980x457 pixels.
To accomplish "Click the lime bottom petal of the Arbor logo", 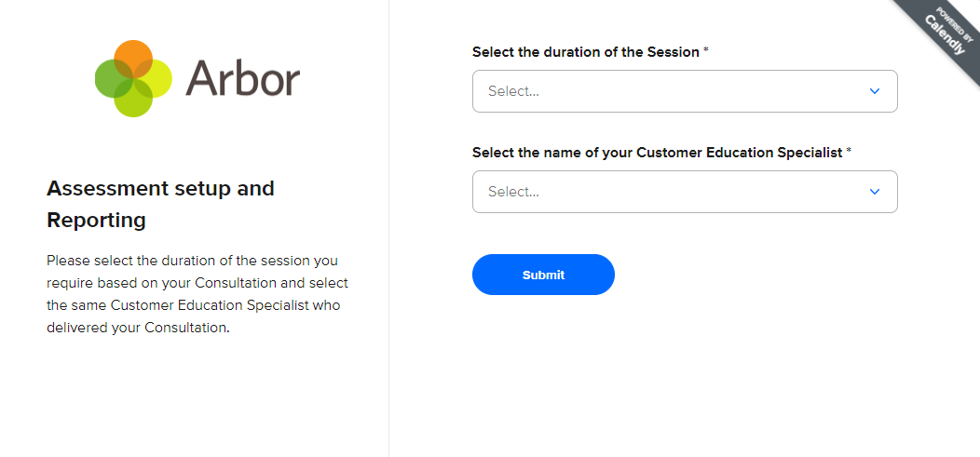I will point(134,101).
